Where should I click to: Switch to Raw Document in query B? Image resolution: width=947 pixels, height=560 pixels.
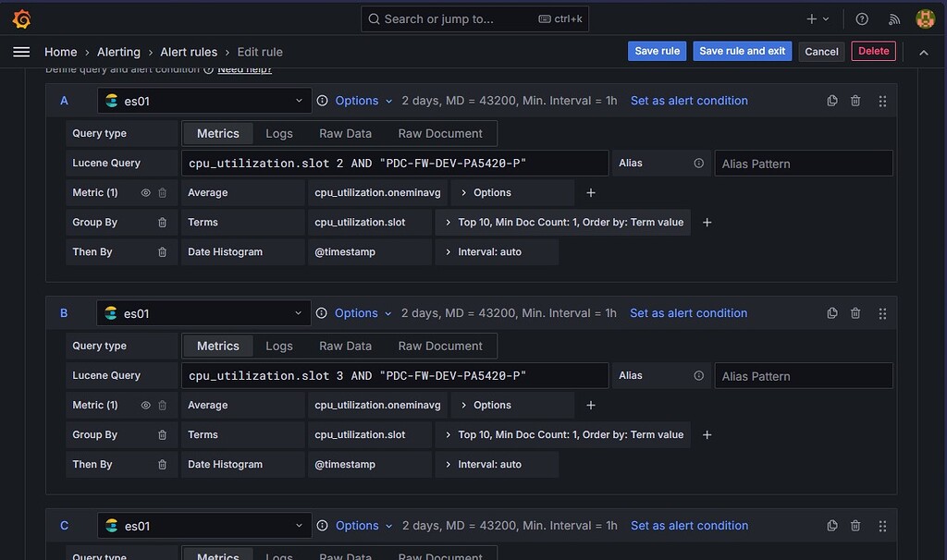click(x=441, y=345)
